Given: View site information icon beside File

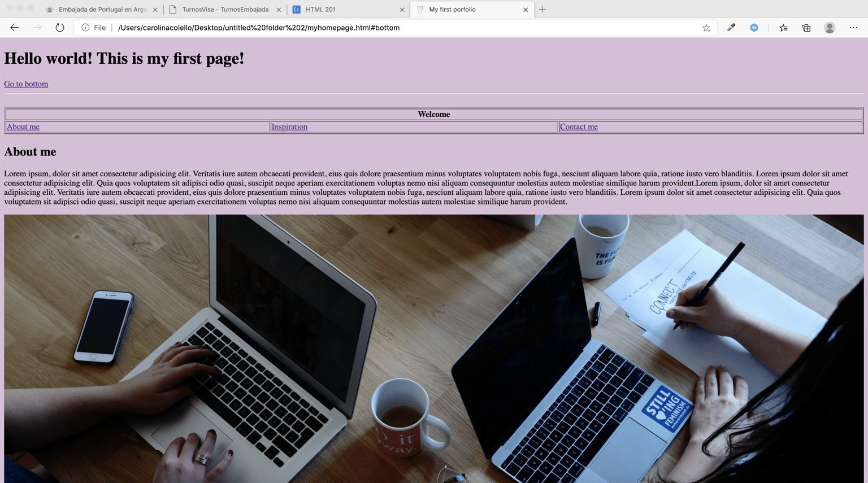Looking at the screenshot, I should pos(85,28).
